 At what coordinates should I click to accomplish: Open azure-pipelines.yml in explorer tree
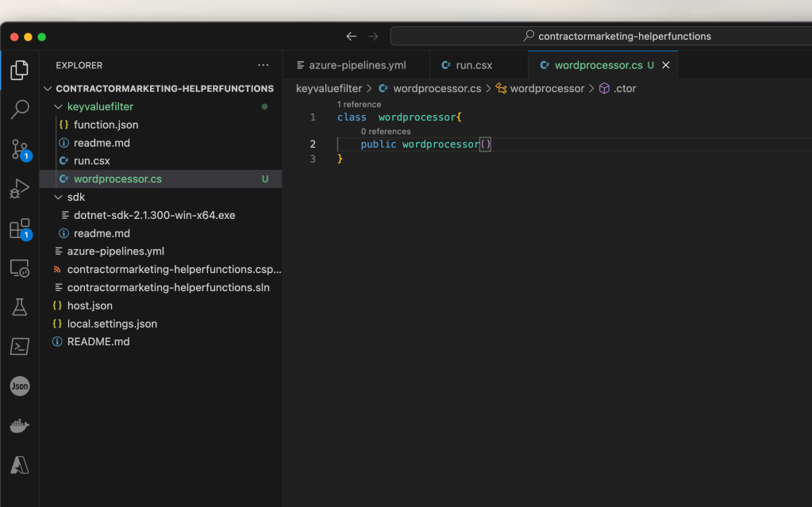160,252
